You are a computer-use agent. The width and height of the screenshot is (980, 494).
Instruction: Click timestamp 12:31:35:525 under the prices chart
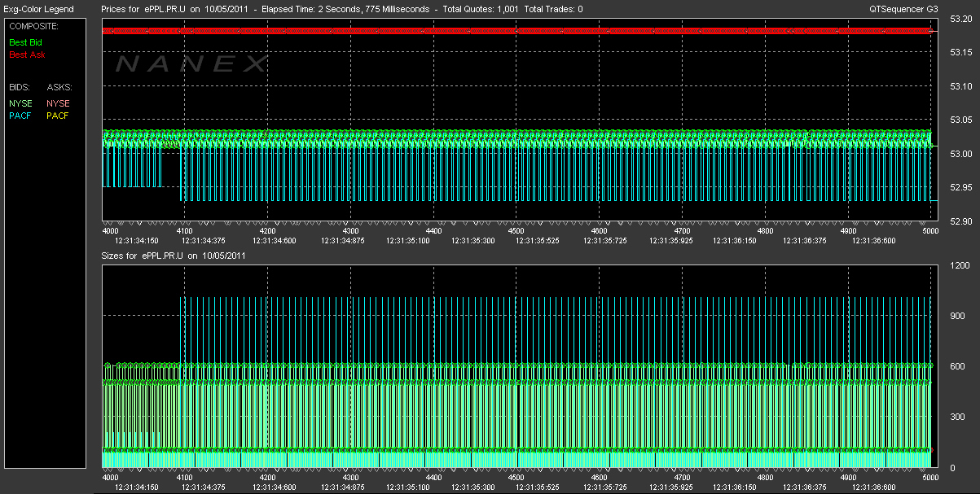[538, 241]
